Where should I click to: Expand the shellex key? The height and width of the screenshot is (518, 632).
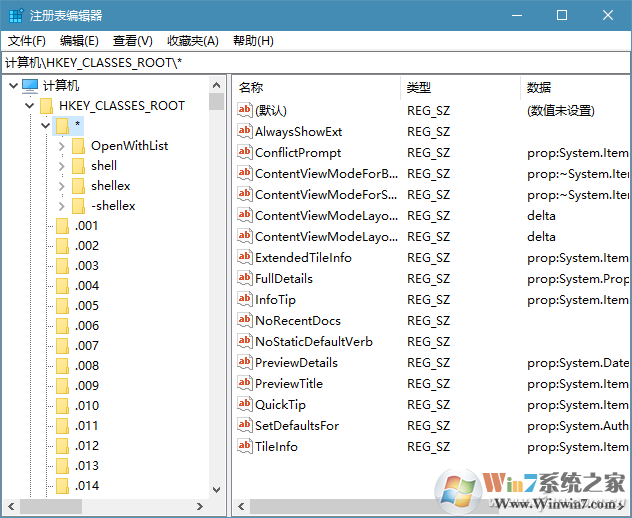coord(62,186)
